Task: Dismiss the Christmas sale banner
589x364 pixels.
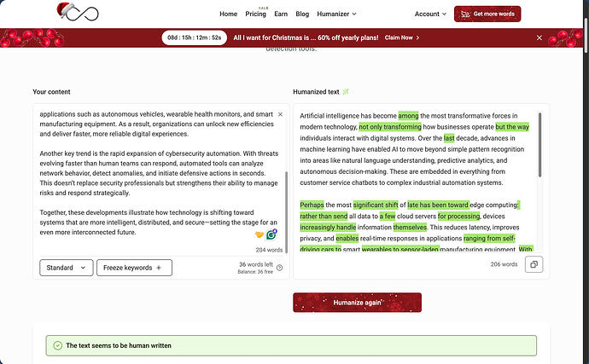Action: pyautogui.click(x=539, y=38)
